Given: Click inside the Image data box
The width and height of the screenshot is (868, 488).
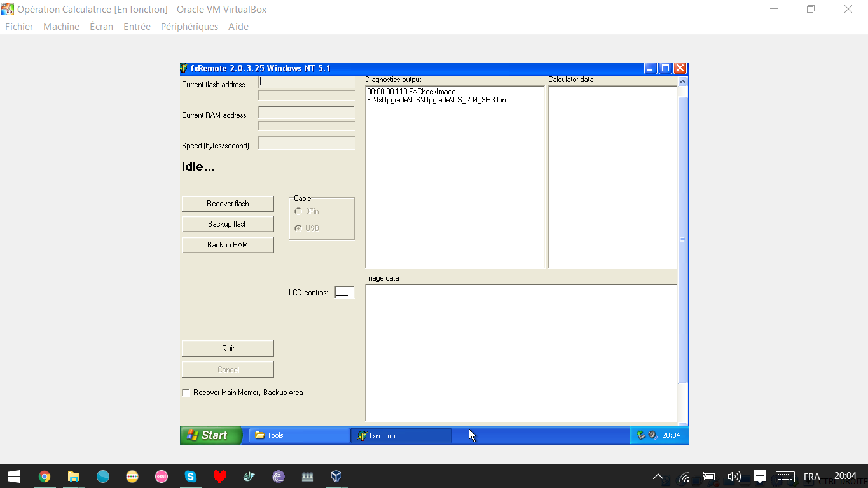Looking at the screenshot, I should (521, 353).
